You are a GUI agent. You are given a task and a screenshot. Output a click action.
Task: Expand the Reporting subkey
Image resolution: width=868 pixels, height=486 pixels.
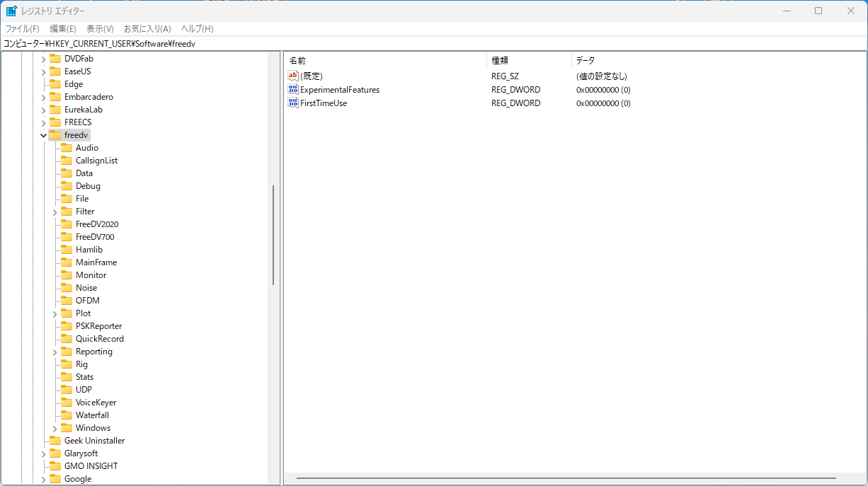(x=55, y=352)
